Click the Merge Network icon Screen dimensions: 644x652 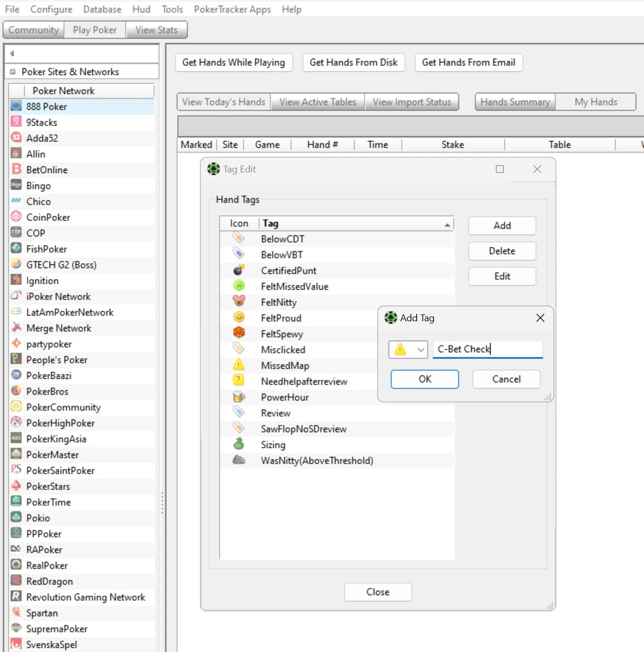[16, 328]
